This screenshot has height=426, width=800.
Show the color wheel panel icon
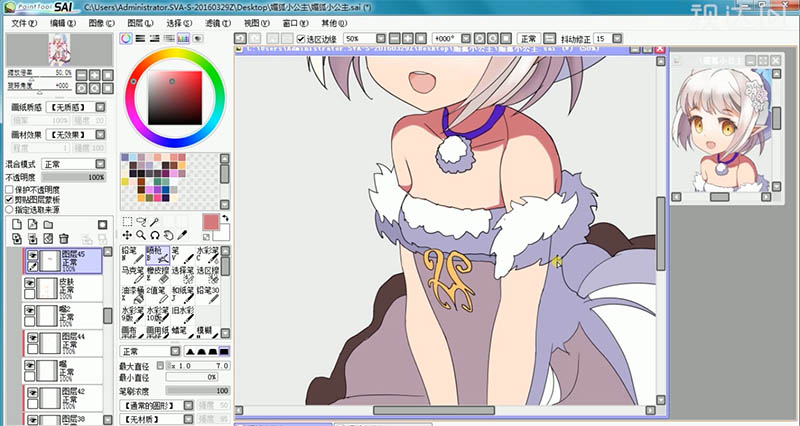tap(126, 39)
